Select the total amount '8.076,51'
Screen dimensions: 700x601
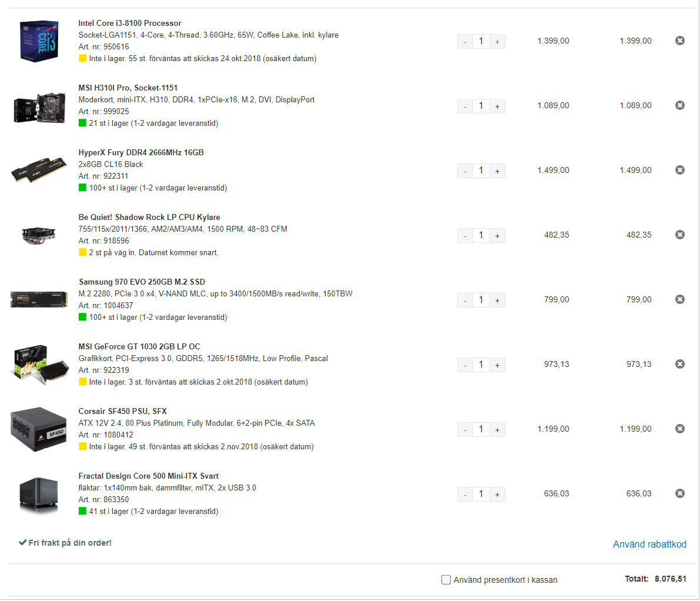click(670, 579)
